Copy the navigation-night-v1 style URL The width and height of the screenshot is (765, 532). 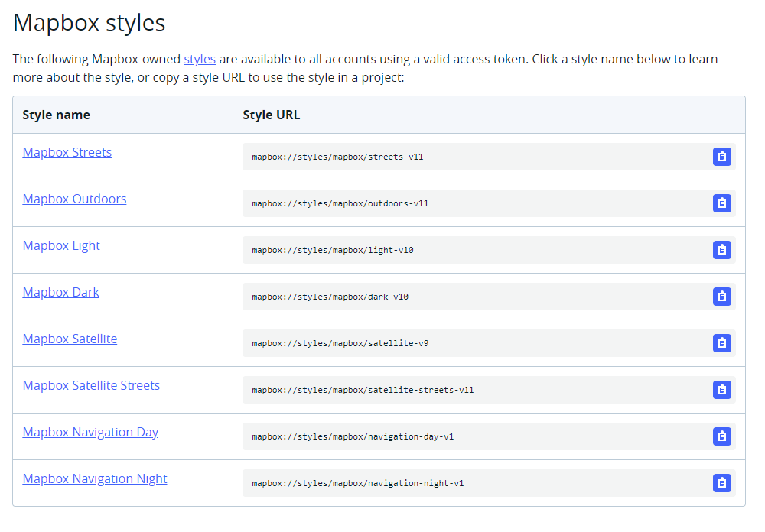721,483
